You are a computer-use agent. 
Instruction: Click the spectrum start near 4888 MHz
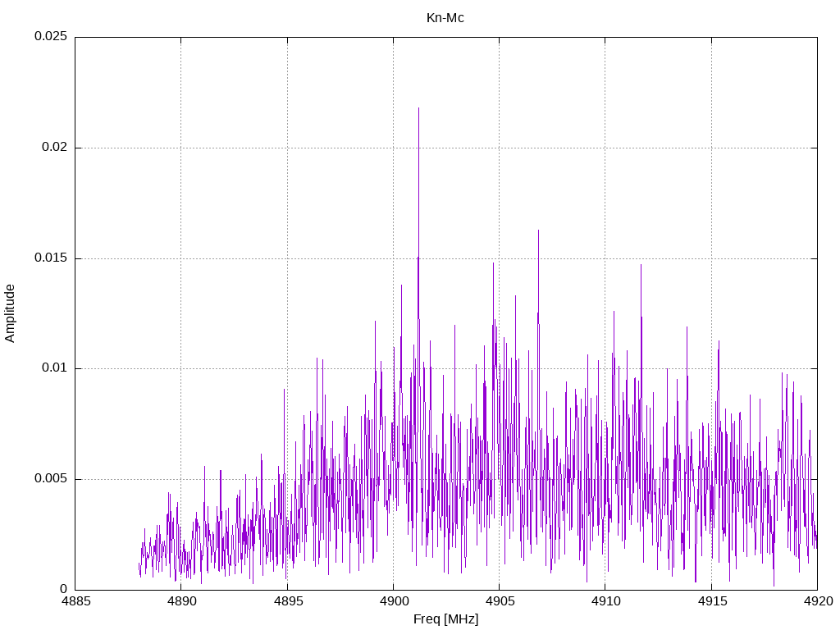(139, 566)
